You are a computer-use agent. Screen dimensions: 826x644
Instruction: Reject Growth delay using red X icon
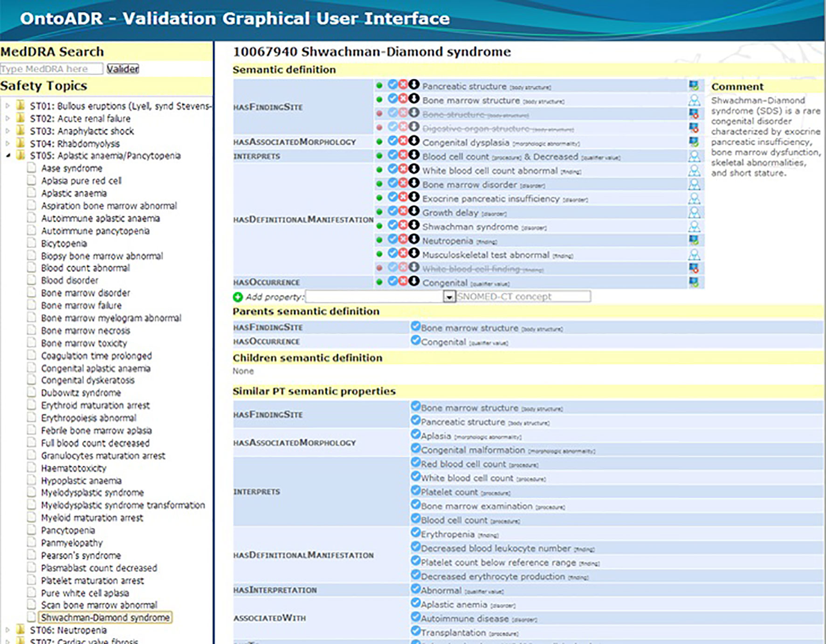point(403,211)
